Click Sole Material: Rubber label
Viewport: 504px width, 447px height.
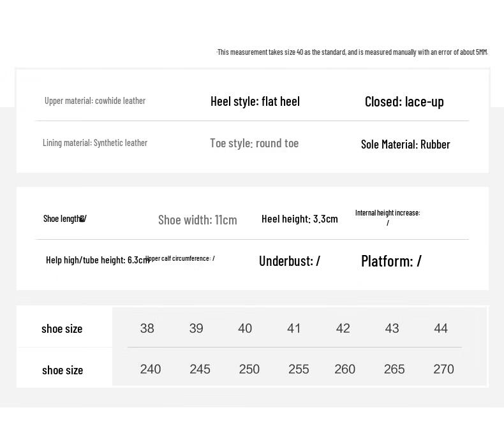point(405,144)
